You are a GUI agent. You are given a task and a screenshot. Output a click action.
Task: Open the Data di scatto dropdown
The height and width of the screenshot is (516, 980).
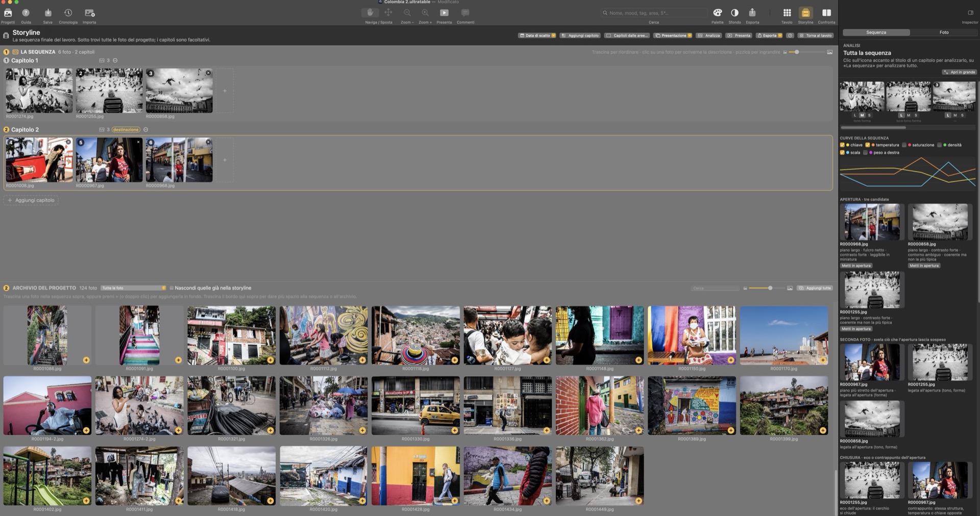pos(537,36)
